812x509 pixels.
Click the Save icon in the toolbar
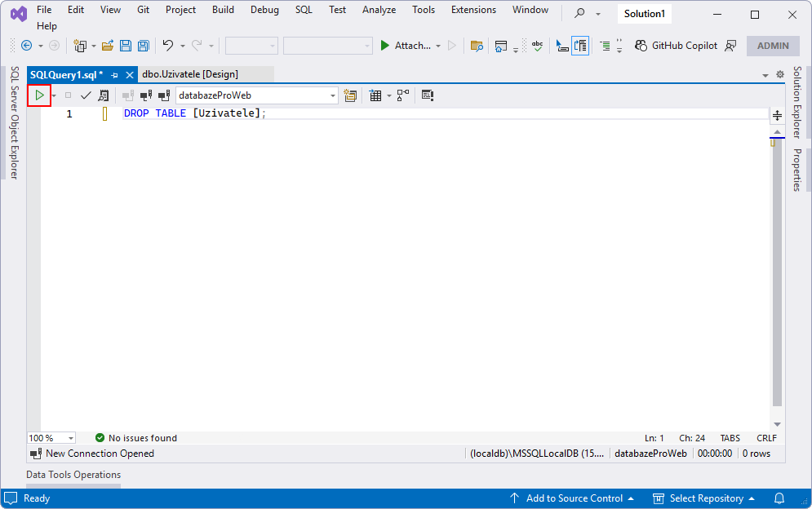124,46
